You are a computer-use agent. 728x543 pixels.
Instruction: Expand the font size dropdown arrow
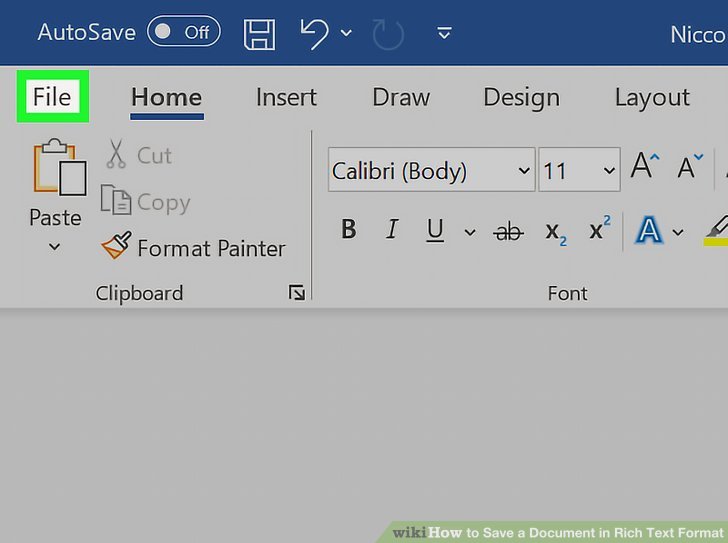coord(609,170)
